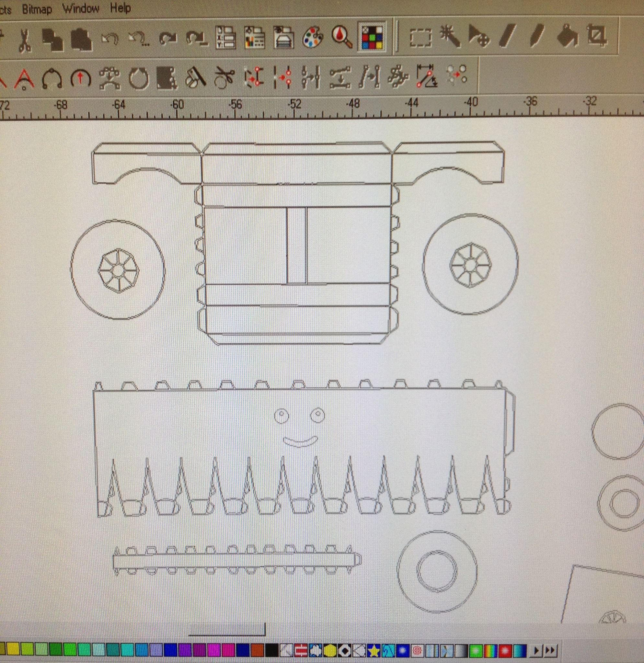644x663 pixels.
Task: Pick the red pattern fill swatch
Action: coord(300,650)
